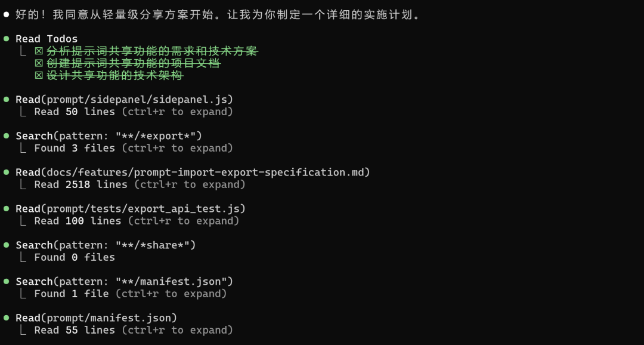Toggle checkbox for 设计共享功能的技术架构
The width and height of the screenshot is (644, 345).
pos(39,76)
